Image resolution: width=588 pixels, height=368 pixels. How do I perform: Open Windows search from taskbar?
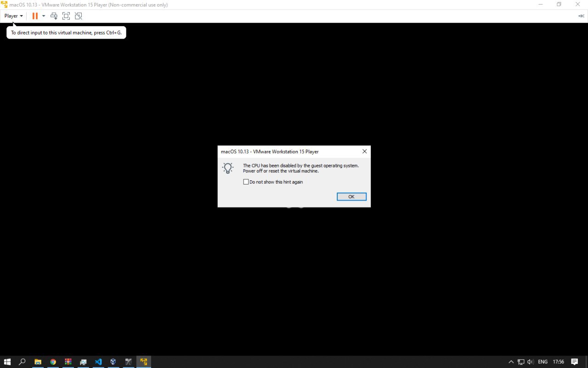point(22,362)
